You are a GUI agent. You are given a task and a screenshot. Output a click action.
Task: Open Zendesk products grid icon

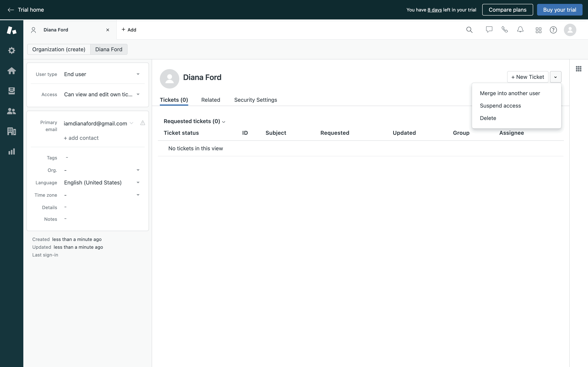click(538, 30)
